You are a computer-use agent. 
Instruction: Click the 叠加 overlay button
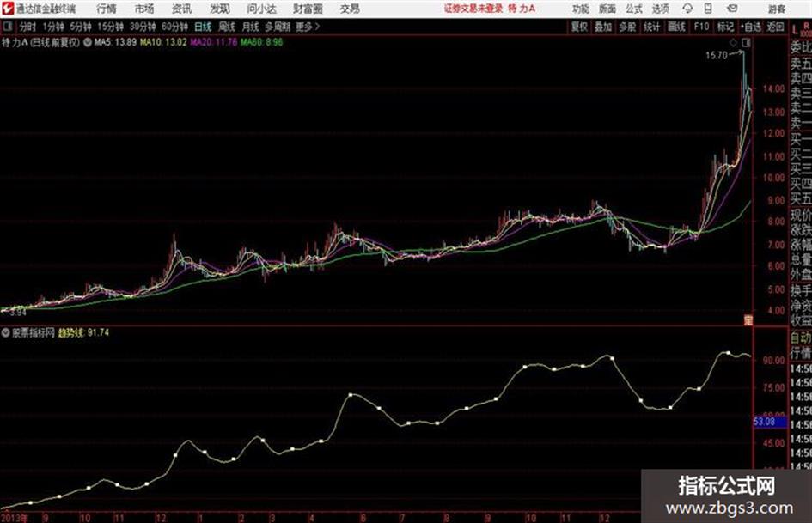click(x=603, y=27)
